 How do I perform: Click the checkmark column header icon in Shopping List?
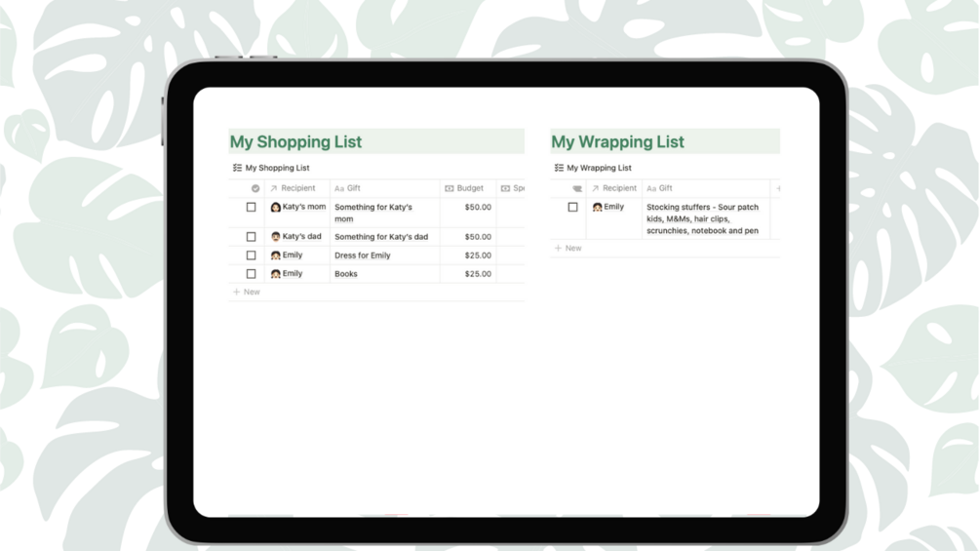tap(255, 188)
